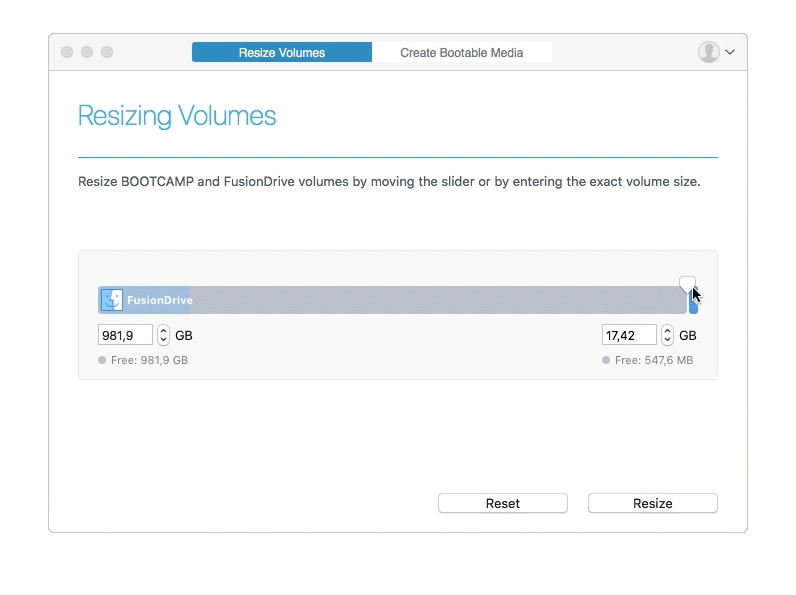Click the white slider handle on volume bar
796x595 pixels.
click(687, 284)
